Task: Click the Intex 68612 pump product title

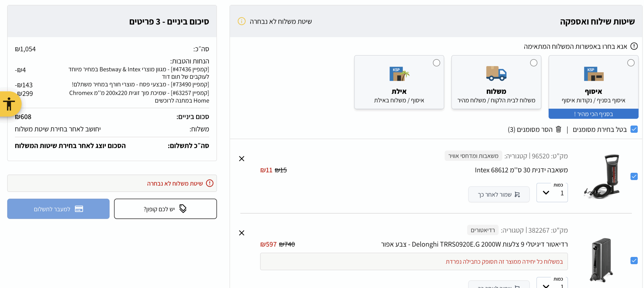Action: coord(521,170)
